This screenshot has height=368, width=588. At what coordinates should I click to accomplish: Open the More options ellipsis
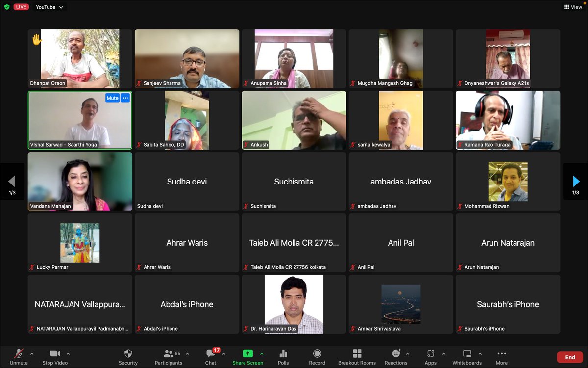(x=502, y=354)
